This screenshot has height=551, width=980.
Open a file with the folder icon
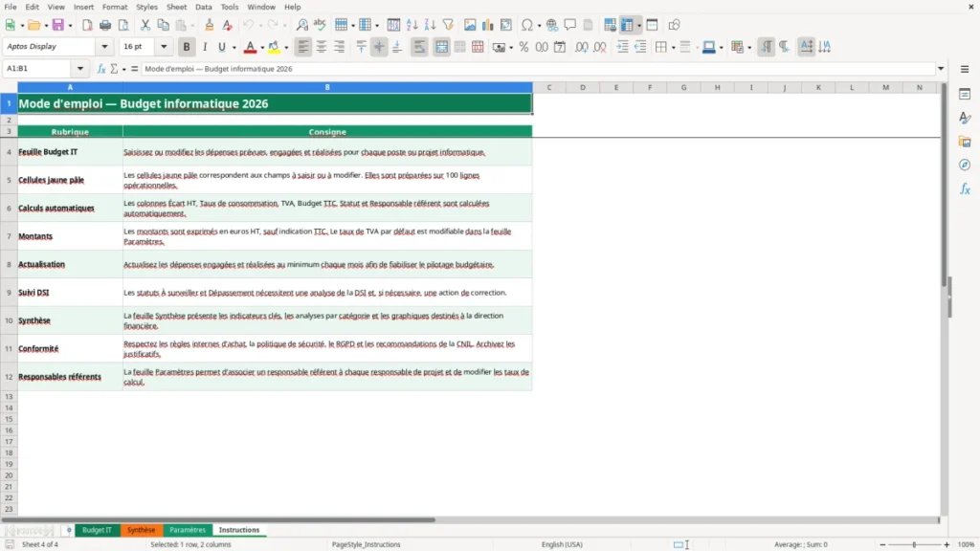tap(33, 25)
